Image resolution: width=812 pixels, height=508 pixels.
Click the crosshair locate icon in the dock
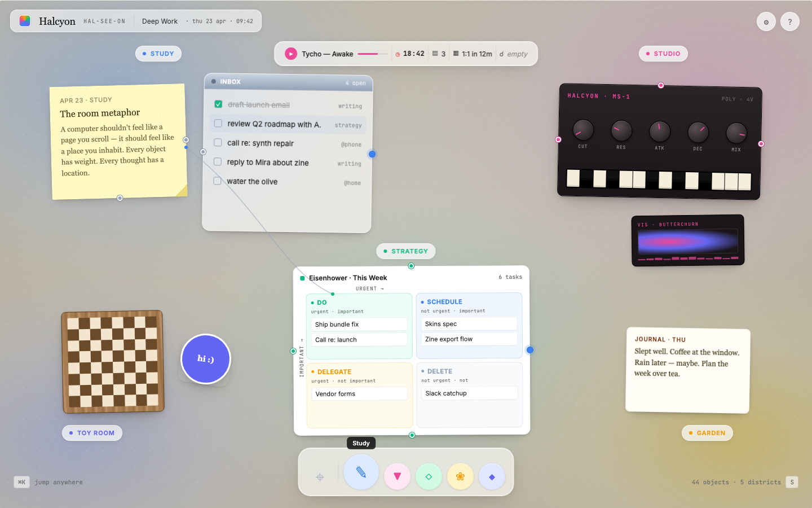pos(320,477)
